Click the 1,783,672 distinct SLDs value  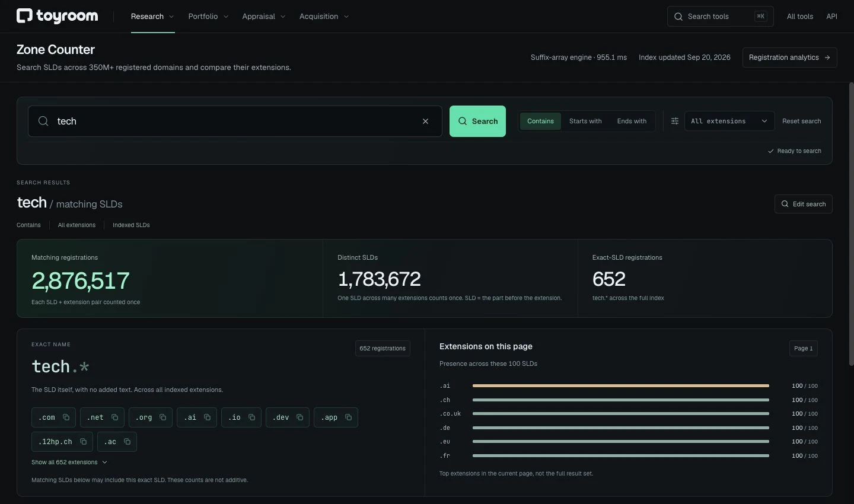click(x=379, y=279)
